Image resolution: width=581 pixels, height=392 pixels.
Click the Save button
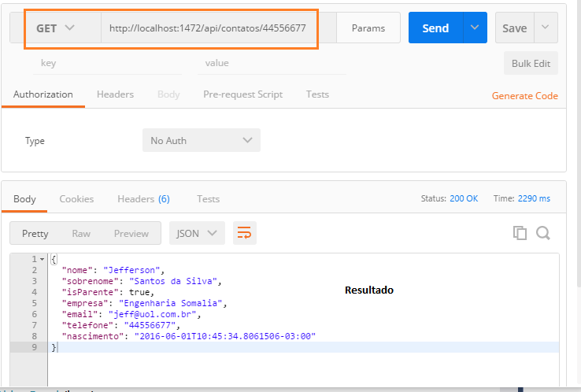click(x=515, y=28)
